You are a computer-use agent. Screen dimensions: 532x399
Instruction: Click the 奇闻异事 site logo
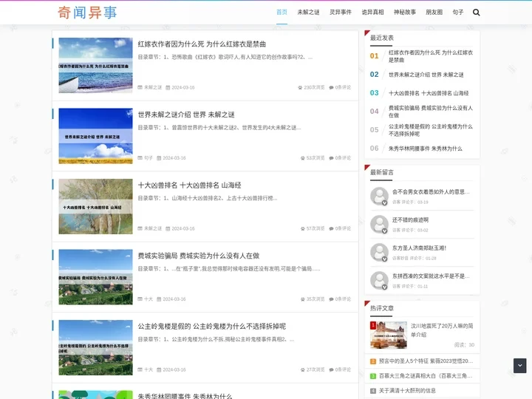click(87, 13)
